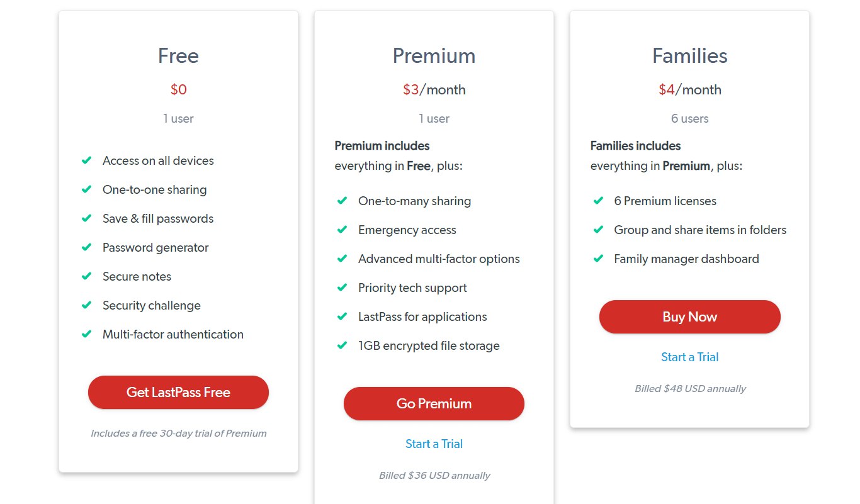860x504 pixels.
Task: Click the $3/month Premium price
Action: 434,89
